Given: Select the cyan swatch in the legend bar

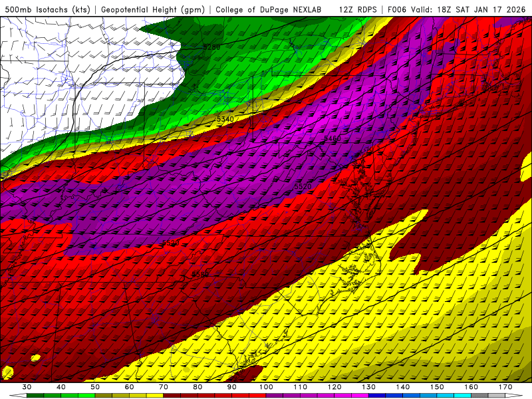Looking at the screenshot, I should pos(463,396).
